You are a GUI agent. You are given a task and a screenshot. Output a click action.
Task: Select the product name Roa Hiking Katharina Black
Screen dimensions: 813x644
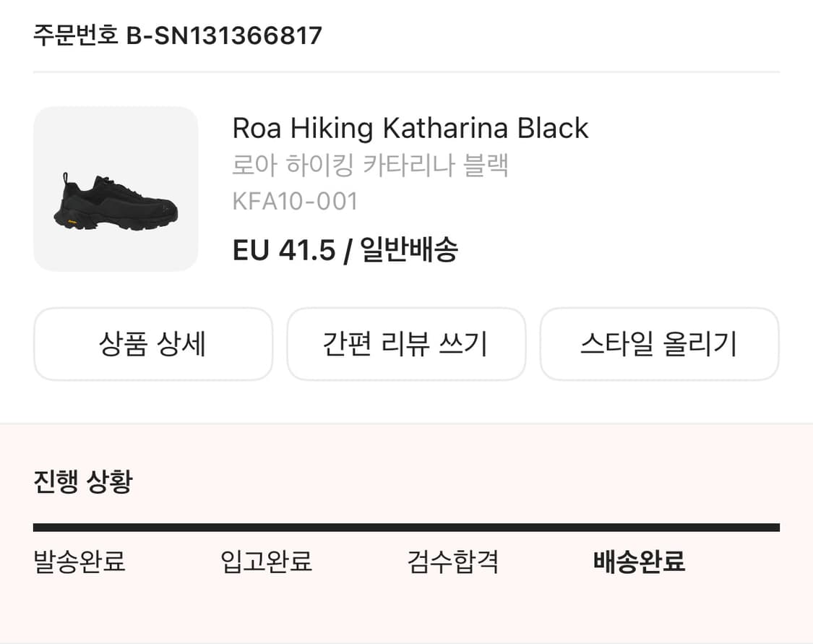[410, 128]
